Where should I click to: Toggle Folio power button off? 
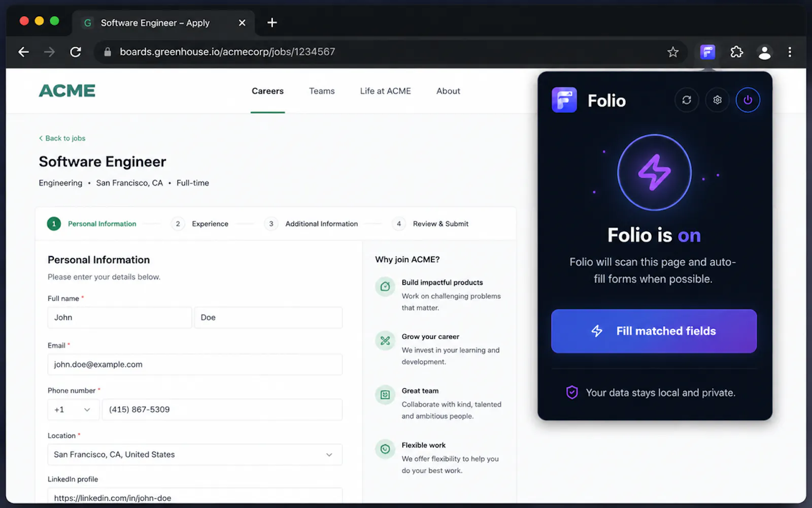[748, 100]
